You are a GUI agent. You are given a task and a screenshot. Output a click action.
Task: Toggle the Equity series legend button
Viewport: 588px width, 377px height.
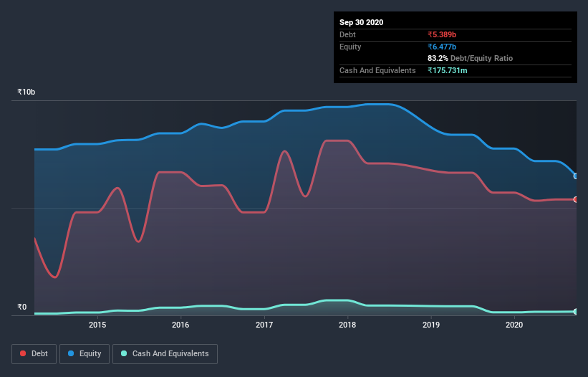85,354
